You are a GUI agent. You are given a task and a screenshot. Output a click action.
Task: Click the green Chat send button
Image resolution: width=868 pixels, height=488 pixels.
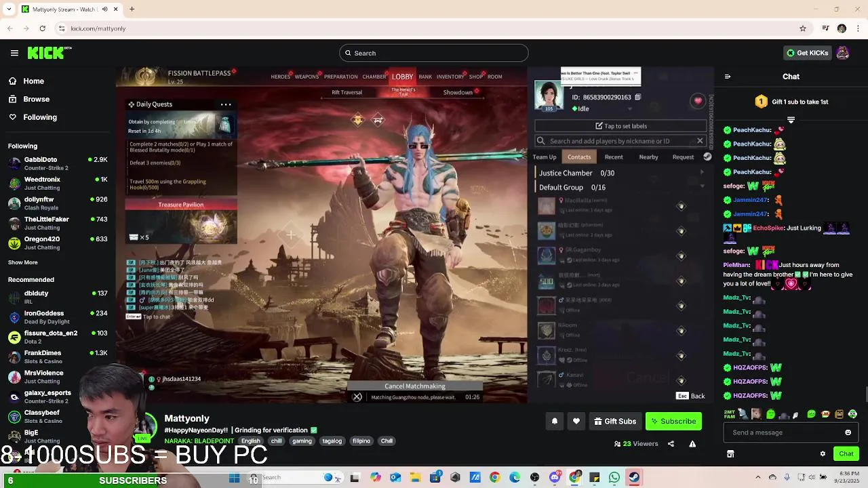point(846,453)
